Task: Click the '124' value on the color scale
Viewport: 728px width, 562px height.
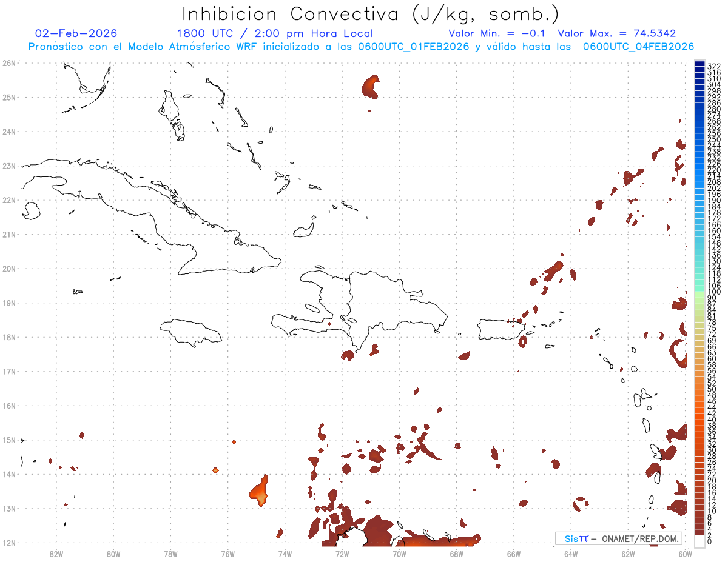Action: pyautogui.click(x=713, y=267)
